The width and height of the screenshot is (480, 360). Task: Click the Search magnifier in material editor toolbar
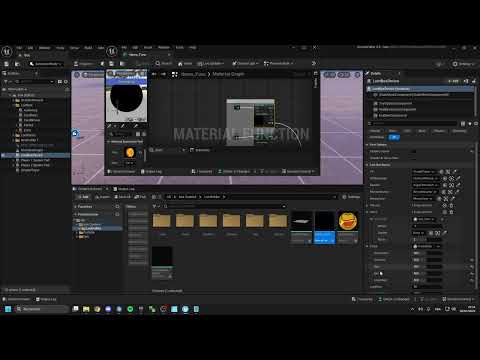pos(158,63)
